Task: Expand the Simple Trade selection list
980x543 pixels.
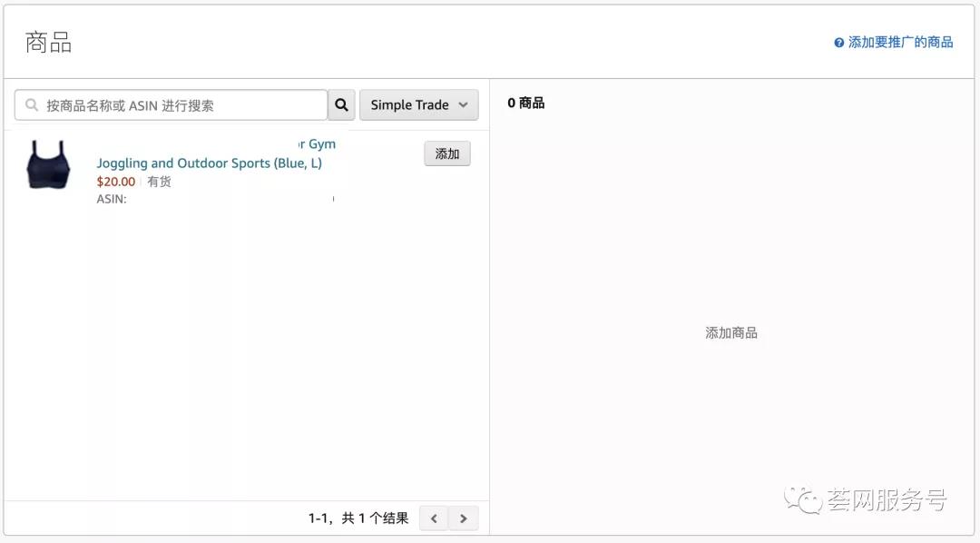Action: pos(418,104)
